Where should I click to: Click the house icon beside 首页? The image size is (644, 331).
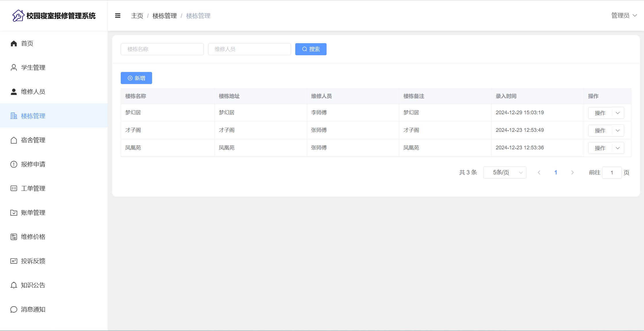(x=14, y=43)
